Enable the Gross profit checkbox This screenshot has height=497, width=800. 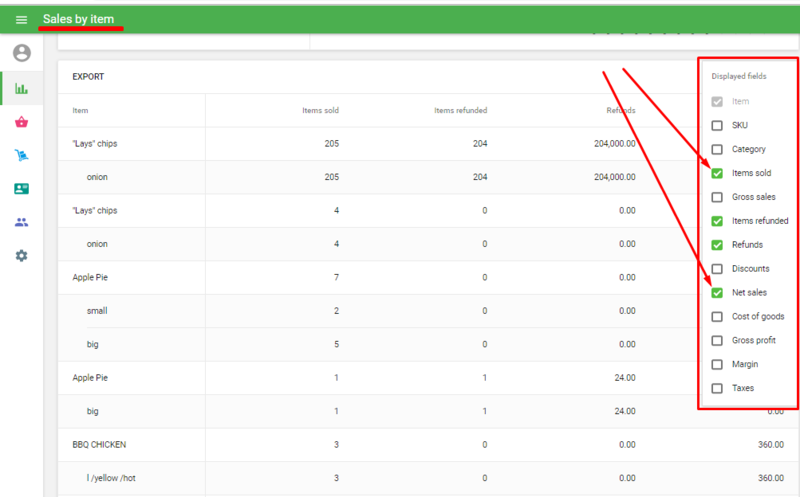click(716, 341)
